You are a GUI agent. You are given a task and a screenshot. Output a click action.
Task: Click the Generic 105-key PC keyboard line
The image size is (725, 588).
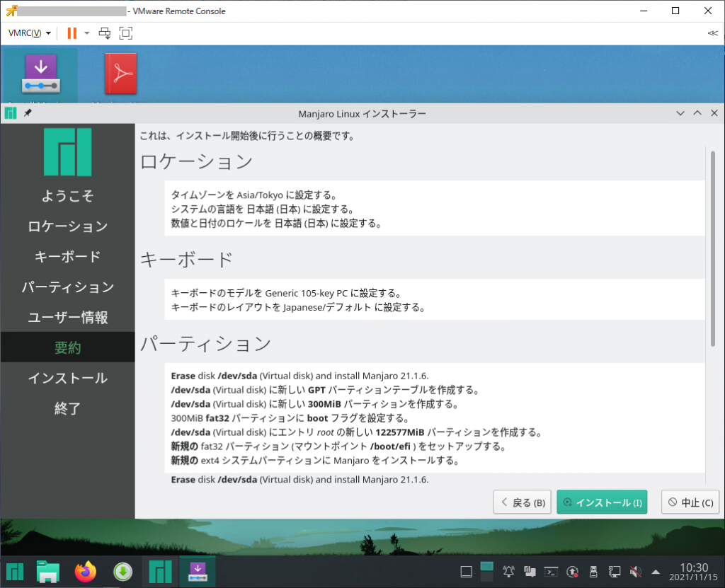[x=287, y=293]
